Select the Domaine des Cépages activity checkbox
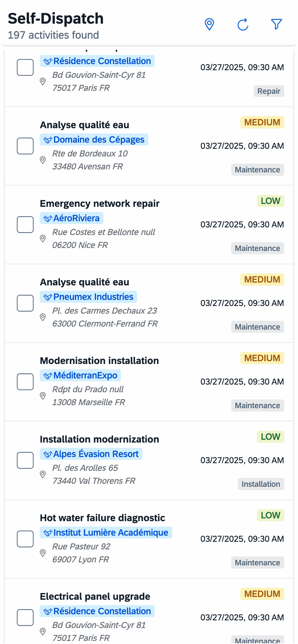298x644 pixels. pyautogui.click(x=25, y=146)
